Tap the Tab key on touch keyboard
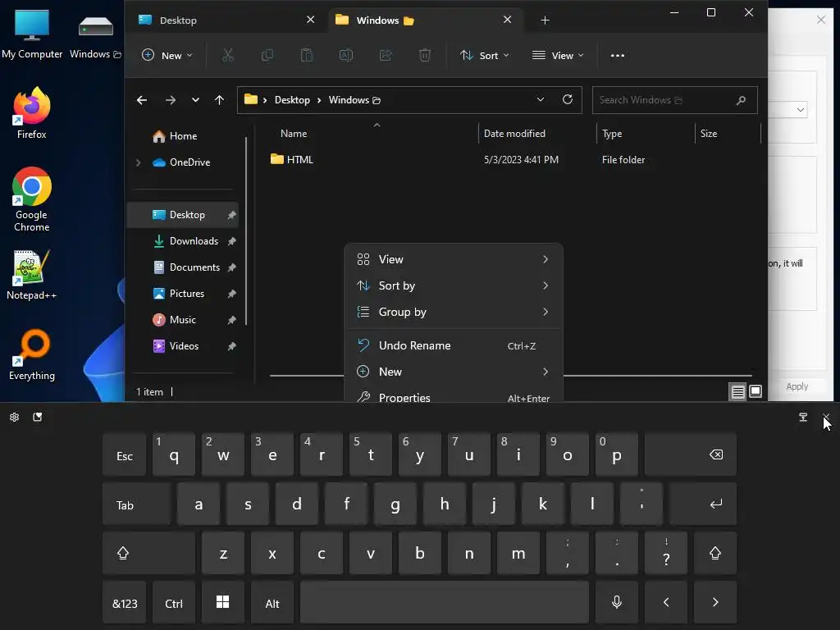 pyautogui.click(x=137, y=504)
